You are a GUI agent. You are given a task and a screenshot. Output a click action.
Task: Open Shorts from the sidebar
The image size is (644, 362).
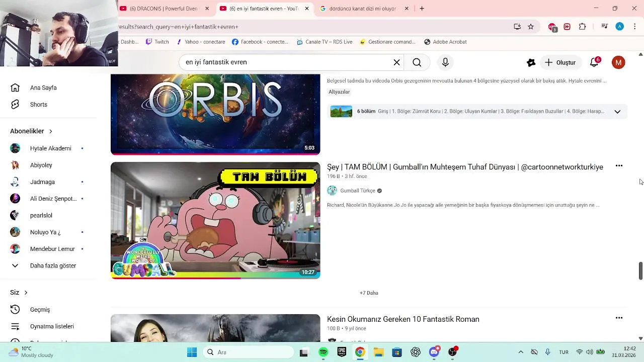(x=38, y=105)
